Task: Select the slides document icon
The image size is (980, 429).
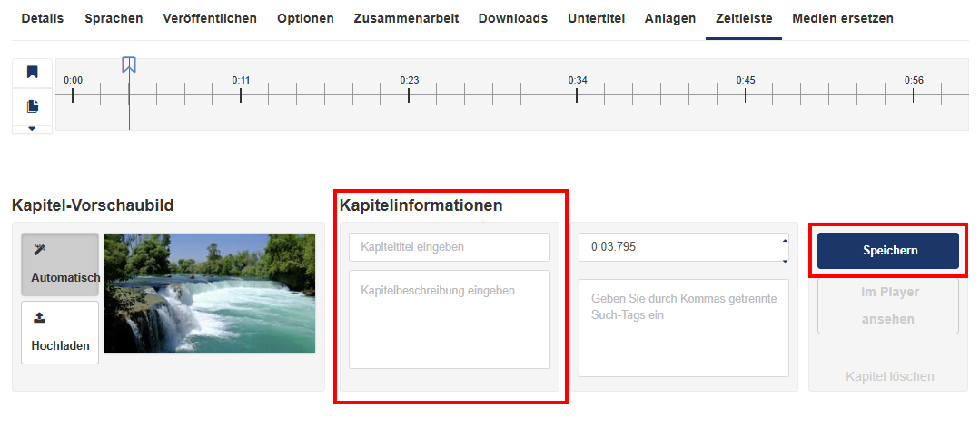Action: (x=32, y=107)
